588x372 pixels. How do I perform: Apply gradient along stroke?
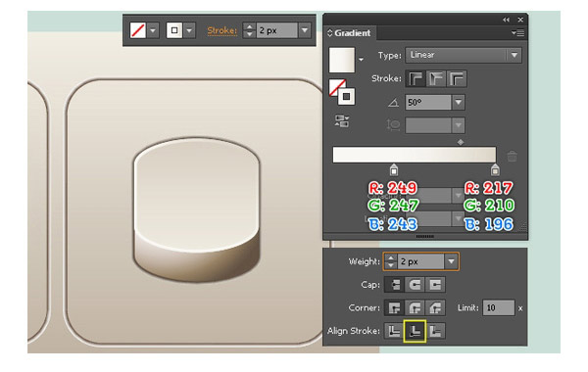pos(436,78)
